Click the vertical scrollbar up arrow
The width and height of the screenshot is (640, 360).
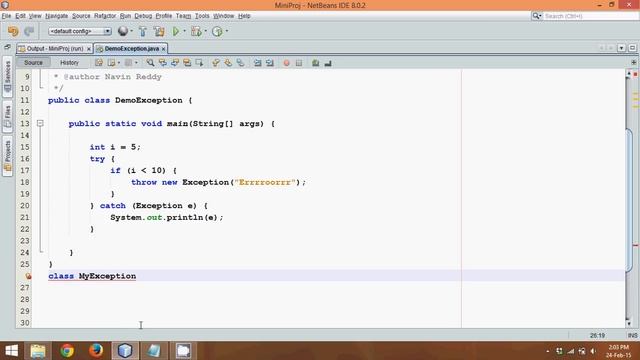(629, 74)
